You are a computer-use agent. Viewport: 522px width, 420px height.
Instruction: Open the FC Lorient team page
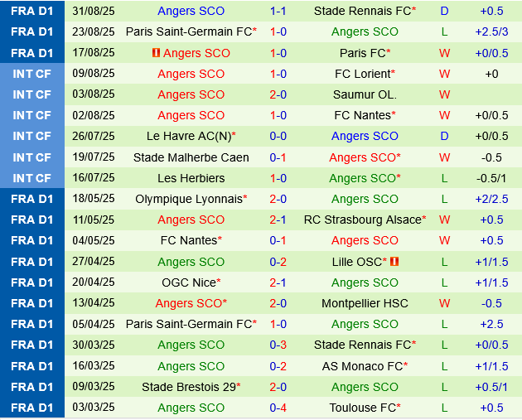pyautogui.click(x=363, y=74)
